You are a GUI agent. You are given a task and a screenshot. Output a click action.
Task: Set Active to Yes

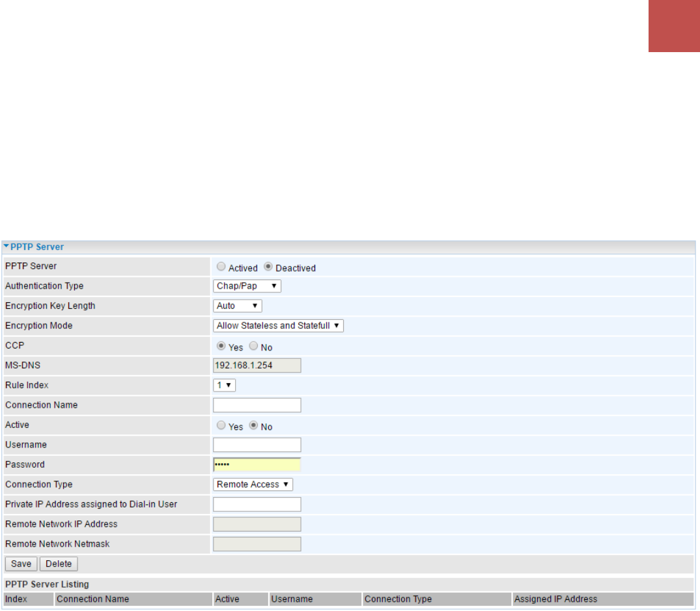pos(221,425)
